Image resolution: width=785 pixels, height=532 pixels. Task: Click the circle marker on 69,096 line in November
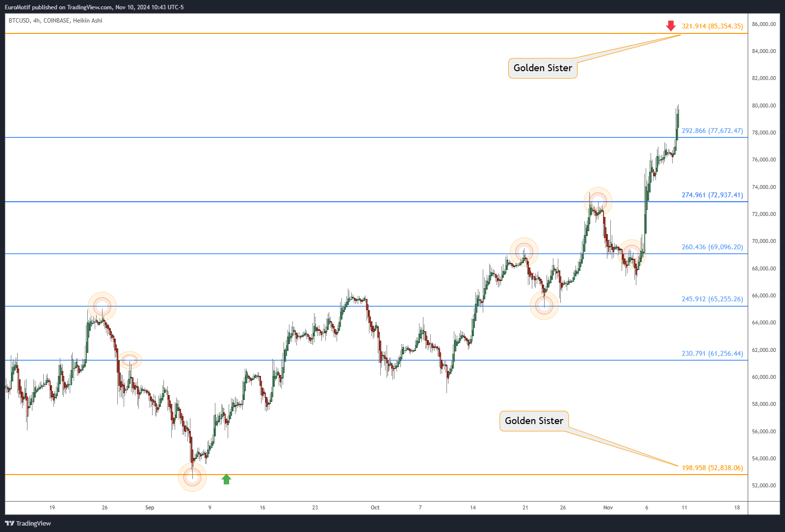[x=631, y=253]
